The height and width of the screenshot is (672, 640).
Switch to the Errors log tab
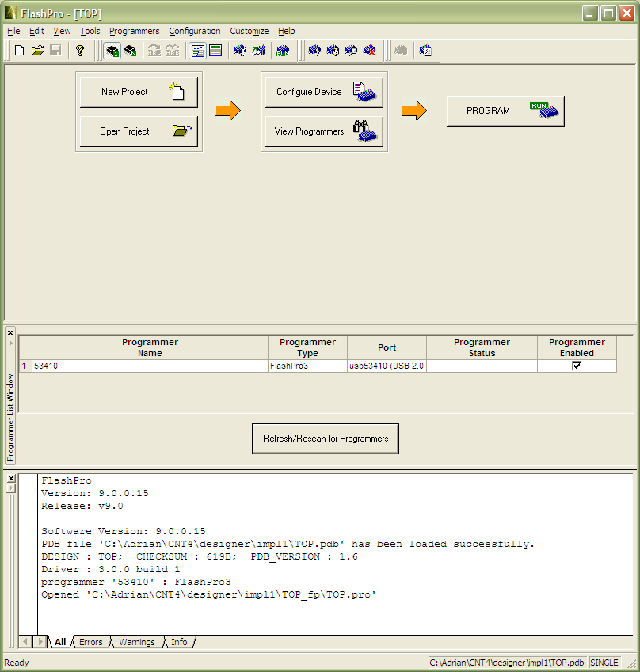(x=91, y=642)
